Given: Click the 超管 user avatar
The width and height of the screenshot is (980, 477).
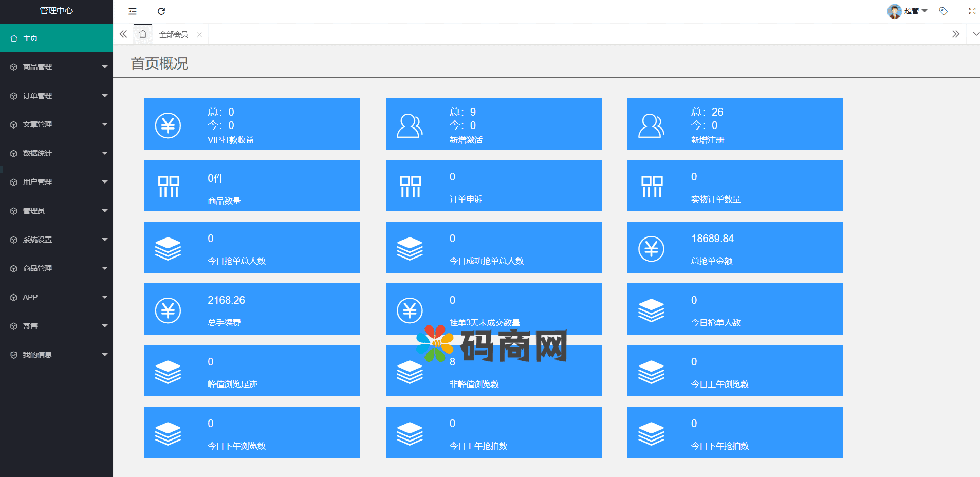Looking at the screenshot, I should [x=894, y=11].
